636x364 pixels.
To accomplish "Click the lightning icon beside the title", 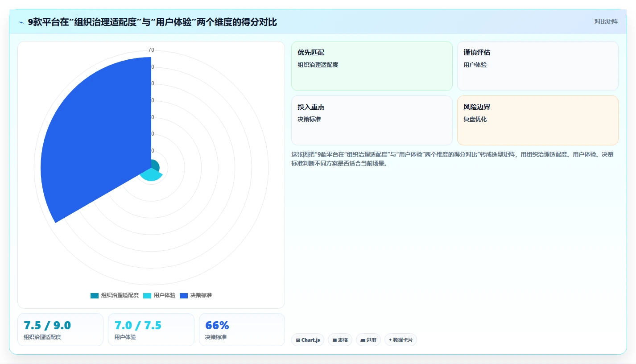I will click(x=21, y=22).
